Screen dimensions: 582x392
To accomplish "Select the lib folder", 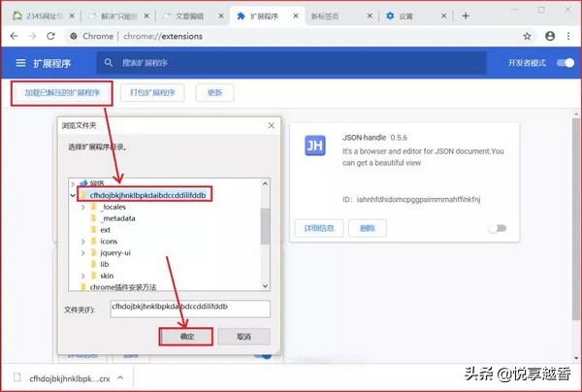I will [x=105, y=264].
